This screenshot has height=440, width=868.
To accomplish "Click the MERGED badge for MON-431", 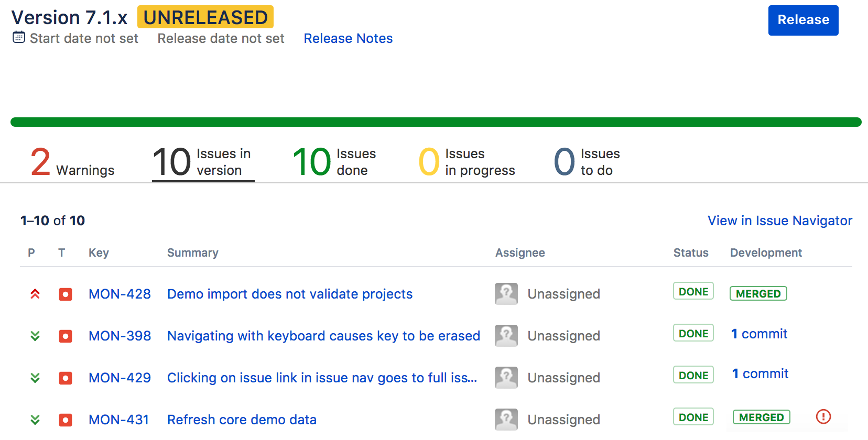I will 762,417.
